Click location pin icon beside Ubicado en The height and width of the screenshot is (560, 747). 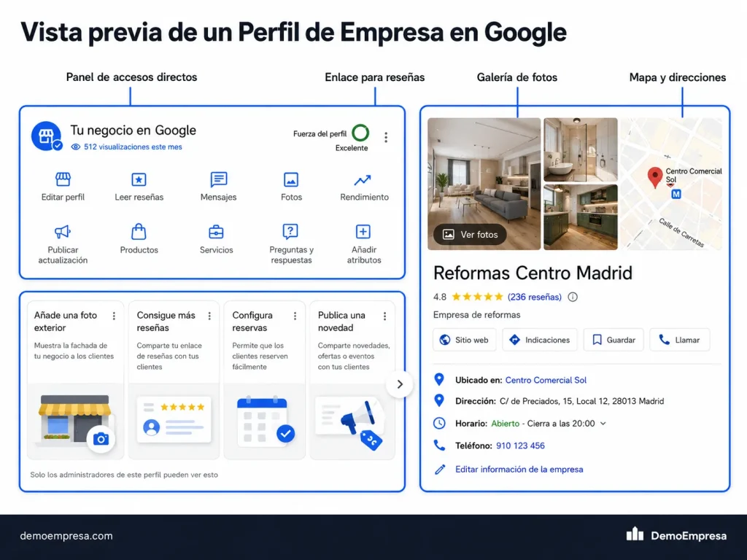click(439, 379)
